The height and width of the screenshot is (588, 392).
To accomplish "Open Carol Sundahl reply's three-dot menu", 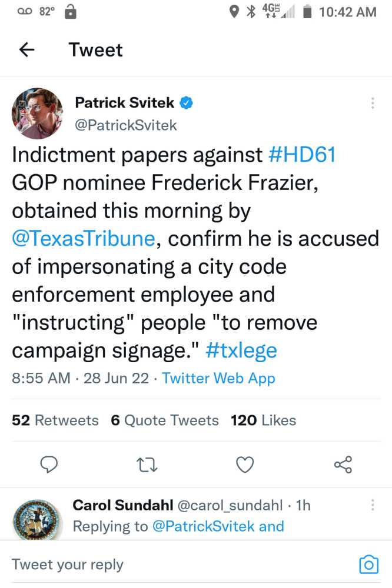I will point(373,505).
